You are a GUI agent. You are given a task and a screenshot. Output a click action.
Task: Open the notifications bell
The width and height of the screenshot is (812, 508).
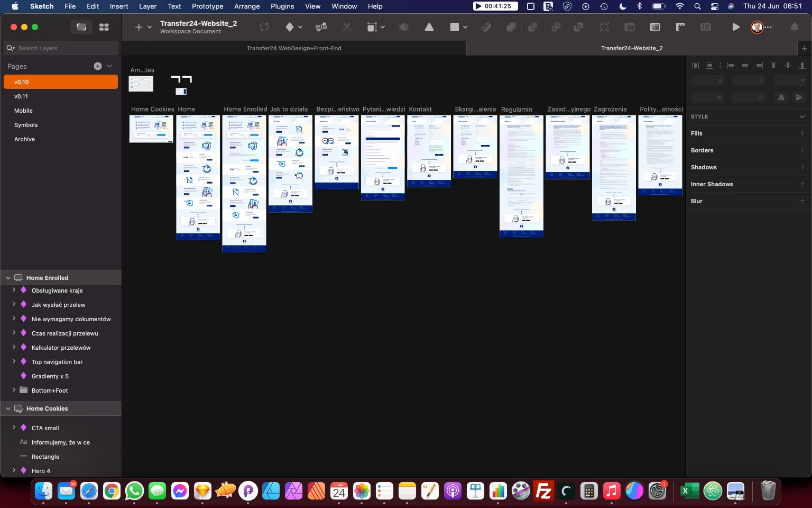point(794,27)
